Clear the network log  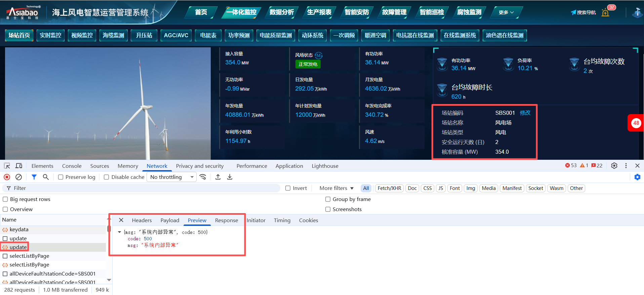19,177
